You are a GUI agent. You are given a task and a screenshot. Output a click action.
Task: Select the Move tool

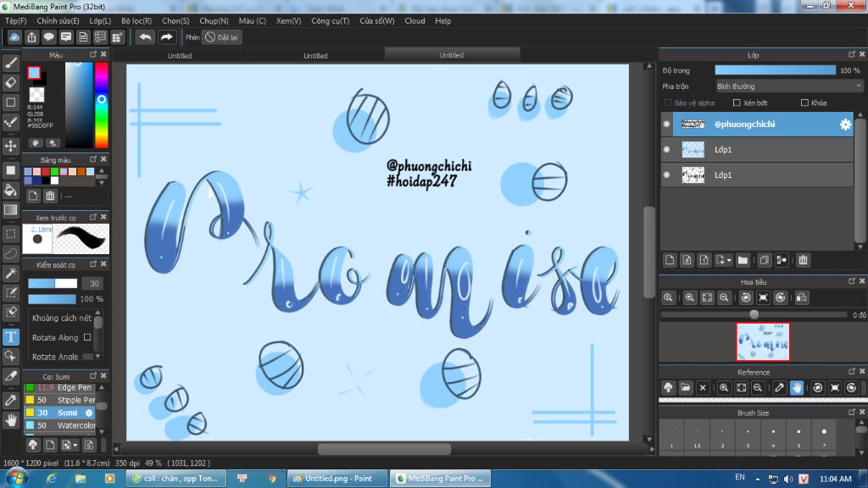click(x=10, y=146)
